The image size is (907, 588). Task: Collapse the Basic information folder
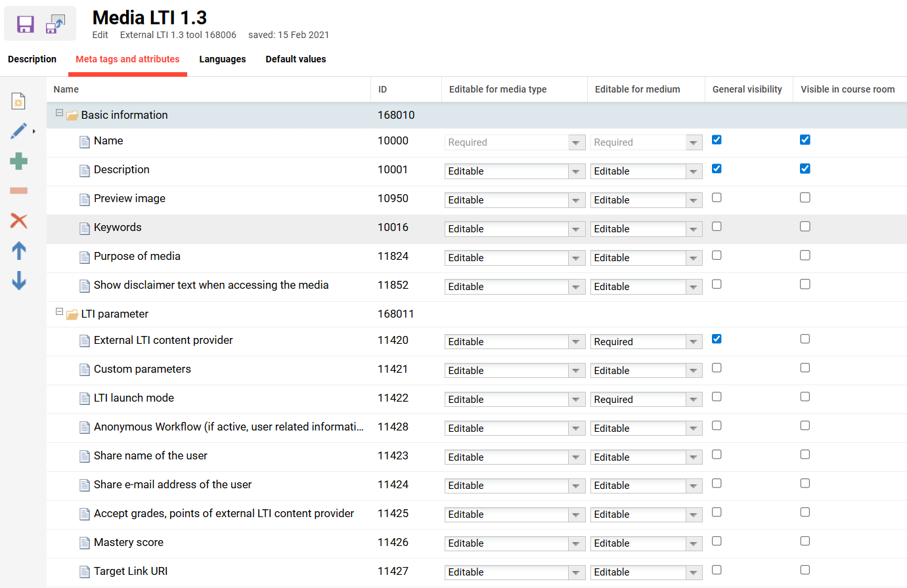tap(59, 114)
